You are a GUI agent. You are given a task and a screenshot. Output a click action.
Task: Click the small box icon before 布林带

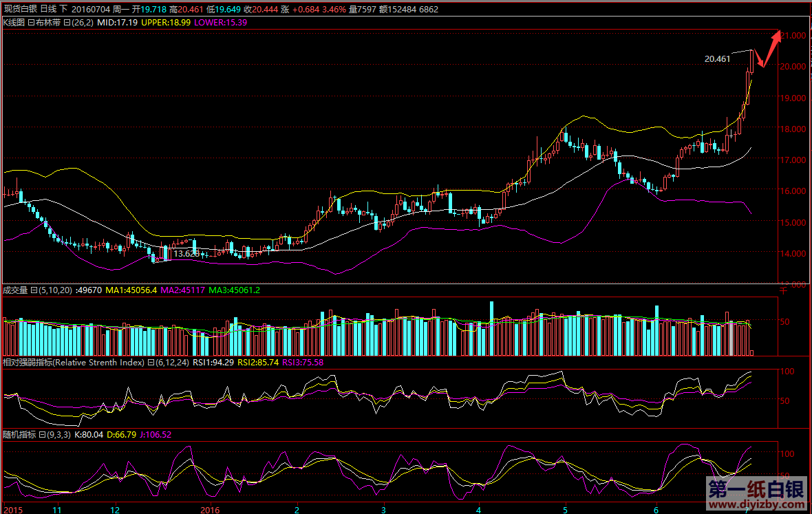coord(30,22)
